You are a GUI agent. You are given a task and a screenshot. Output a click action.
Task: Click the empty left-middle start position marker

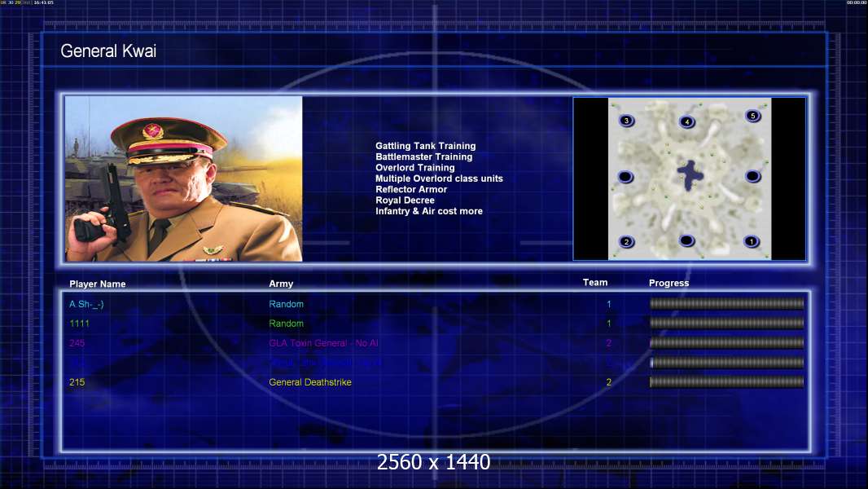click(x=625, y=177)
